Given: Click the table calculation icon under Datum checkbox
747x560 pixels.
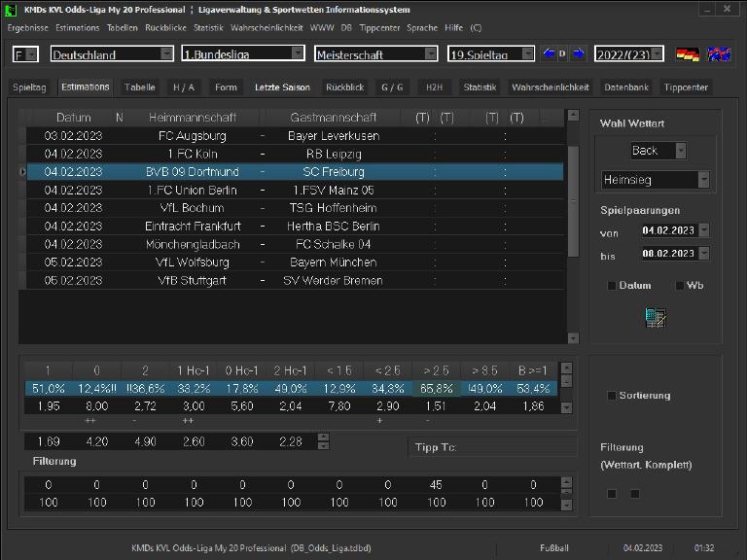Looking at the screenshot, I should [655, 318].
